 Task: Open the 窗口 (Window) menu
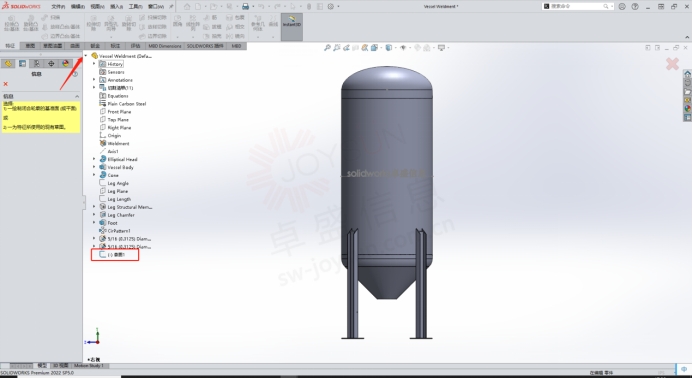156,6
